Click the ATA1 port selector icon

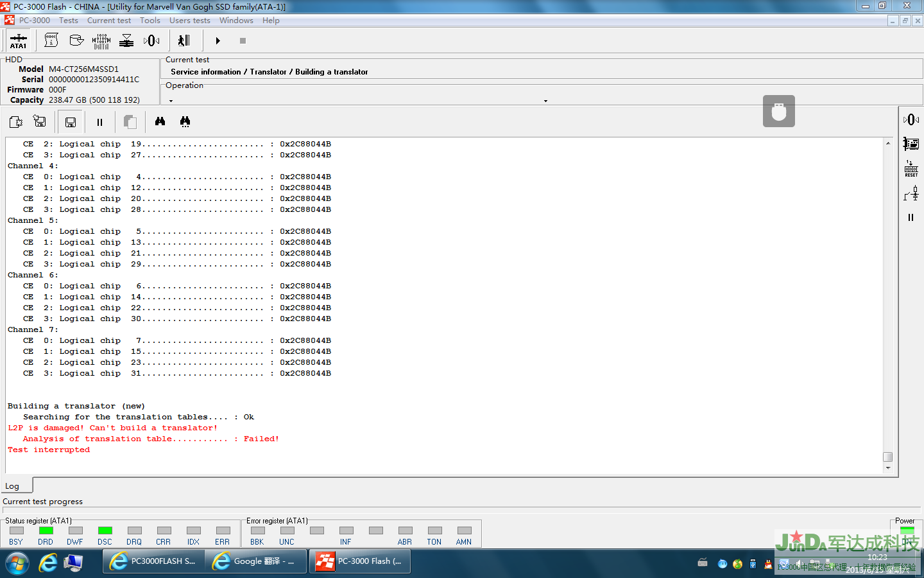tap(19, 41)
